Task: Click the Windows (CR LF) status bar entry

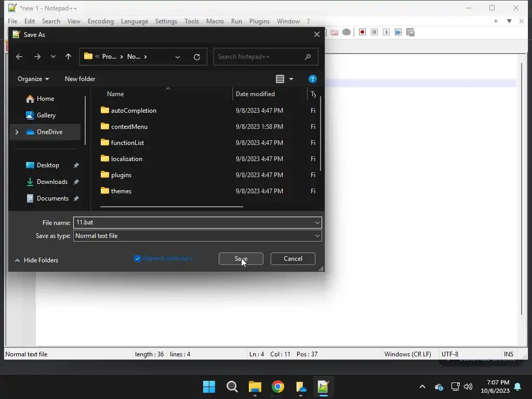Action: [x=407, y=354]
